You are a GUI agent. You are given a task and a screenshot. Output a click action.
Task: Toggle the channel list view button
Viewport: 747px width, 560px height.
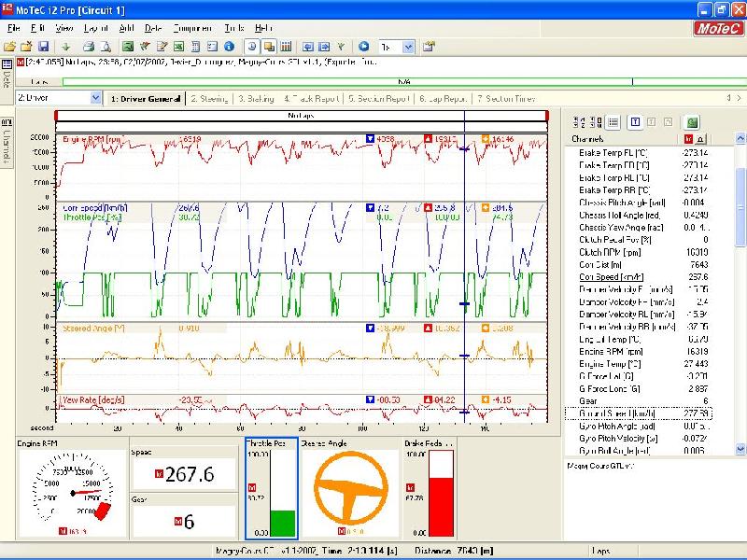coord(613,122)
